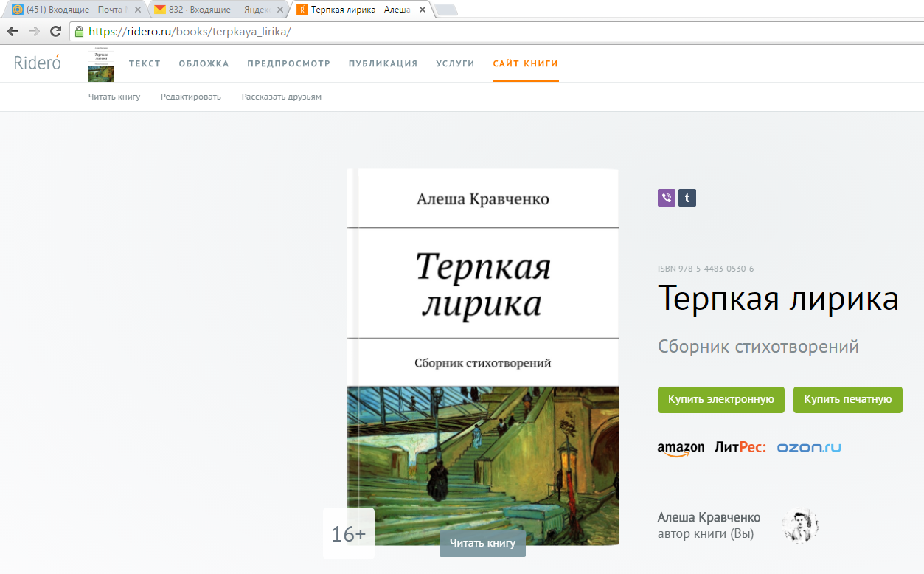Close the Mail.ru Входящие tab
The image size is (924, 574).
coord(137,10)
